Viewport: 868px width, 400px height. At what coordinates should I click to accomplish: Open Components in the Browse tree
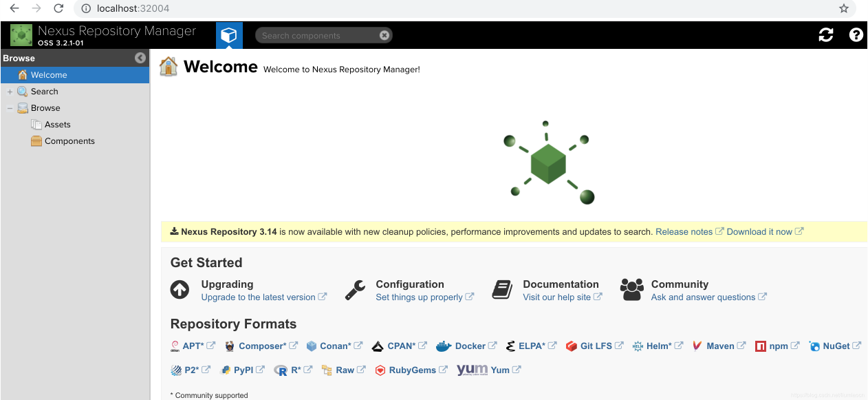click(69, 141)
